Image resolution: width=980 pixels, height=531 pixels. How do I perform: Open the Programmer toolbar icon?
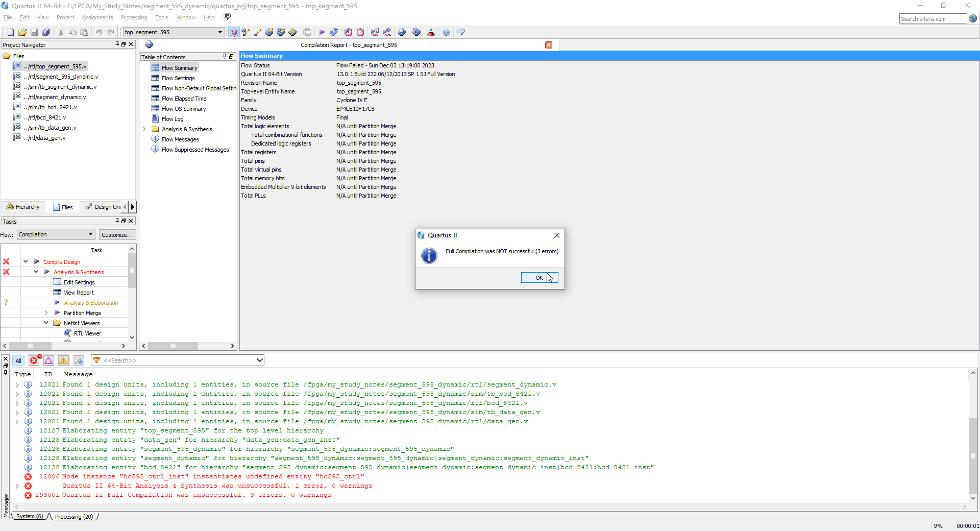(416, 32)
